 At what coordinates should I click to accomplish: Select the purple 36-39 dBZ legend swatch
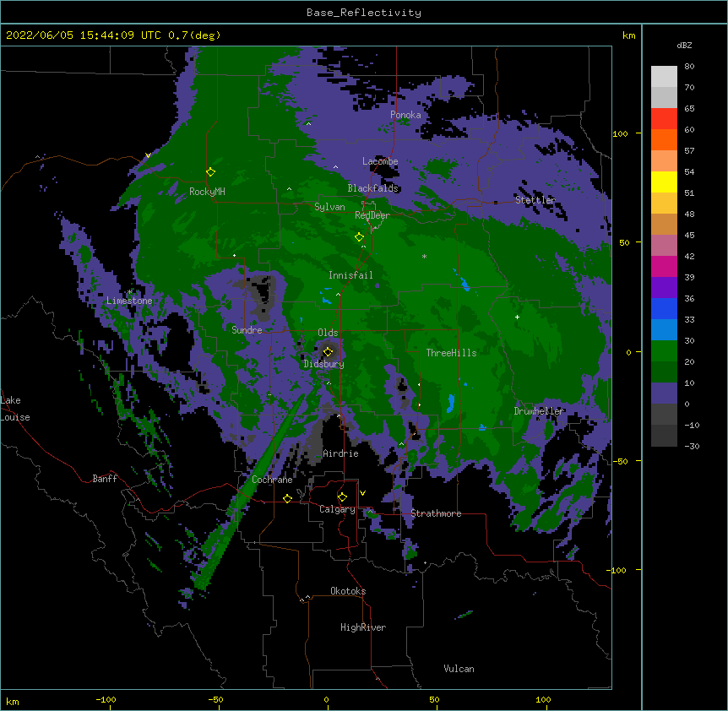[664, 288]
